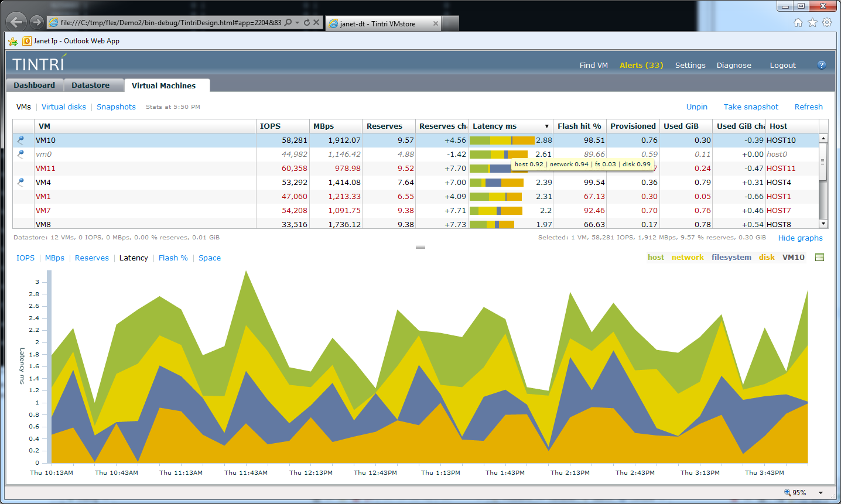Toggle Latency ms sort arrow
The height and width of the screenshot is (504, 841).
point(547,126)
